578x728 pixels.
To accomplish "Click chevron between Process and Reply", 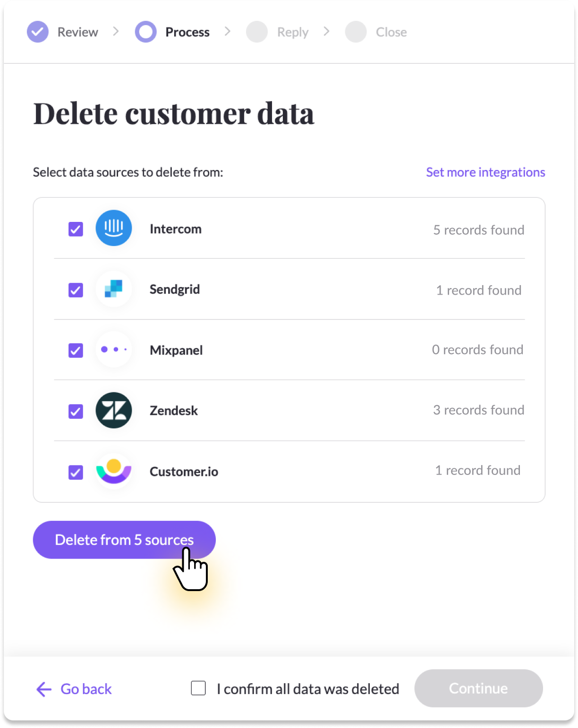I will (228, 32).
